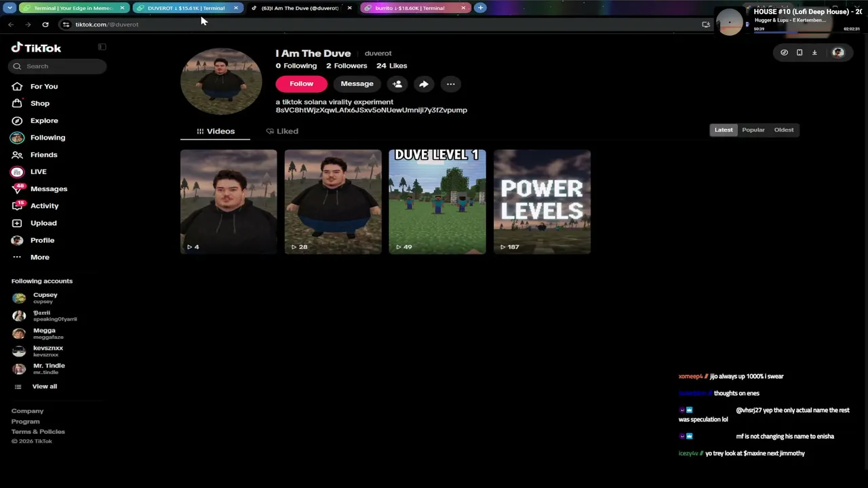
Task: Open the POWER LEVELS video thumbnail
Action: pos(542,202)
